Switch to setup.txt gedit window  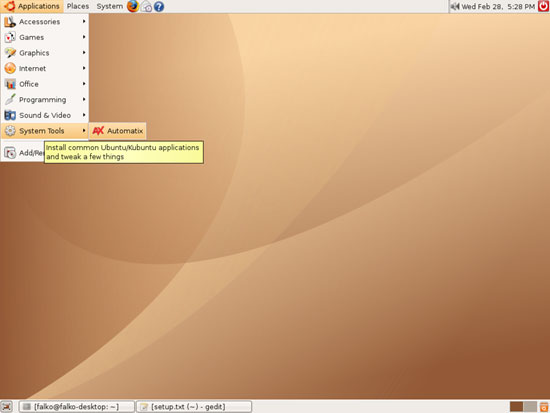(194, 407)
